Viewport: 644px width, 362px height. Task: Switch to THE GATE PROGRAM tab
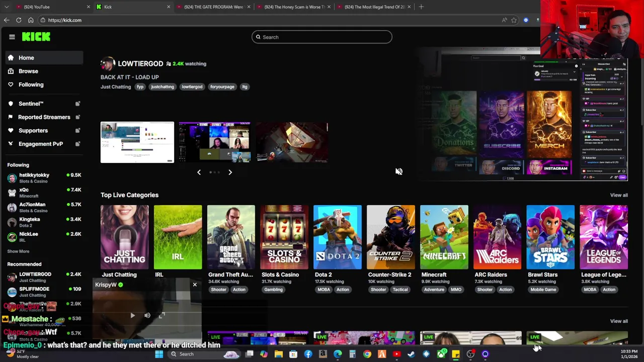pyautogui.click(x=213, y=7)
